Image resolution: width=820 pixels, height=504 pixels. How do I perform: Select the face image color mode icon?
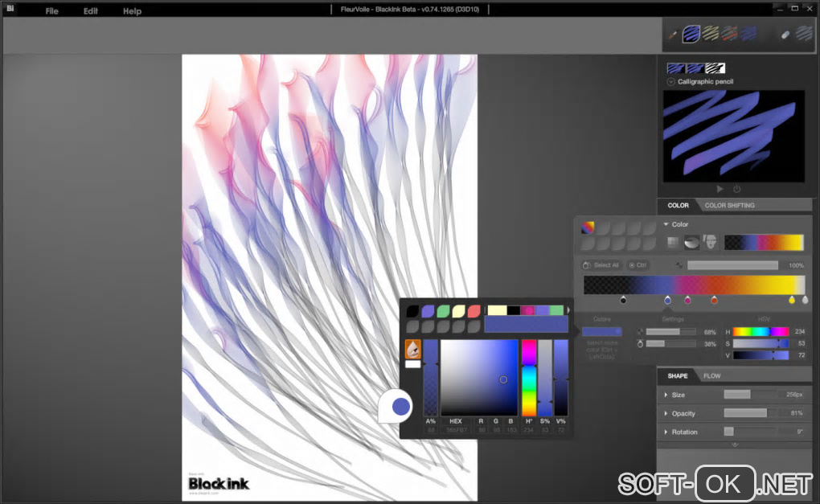[x=710, y=242]
